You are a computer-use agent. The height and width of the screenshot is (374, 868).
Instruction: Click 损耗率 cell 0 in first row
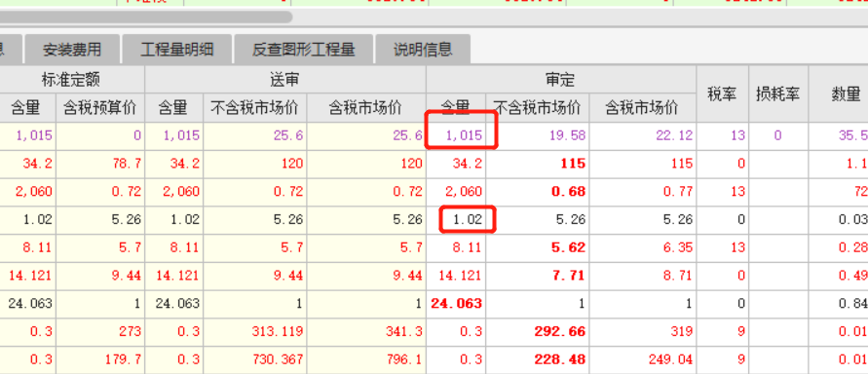(x=777, y=136)
